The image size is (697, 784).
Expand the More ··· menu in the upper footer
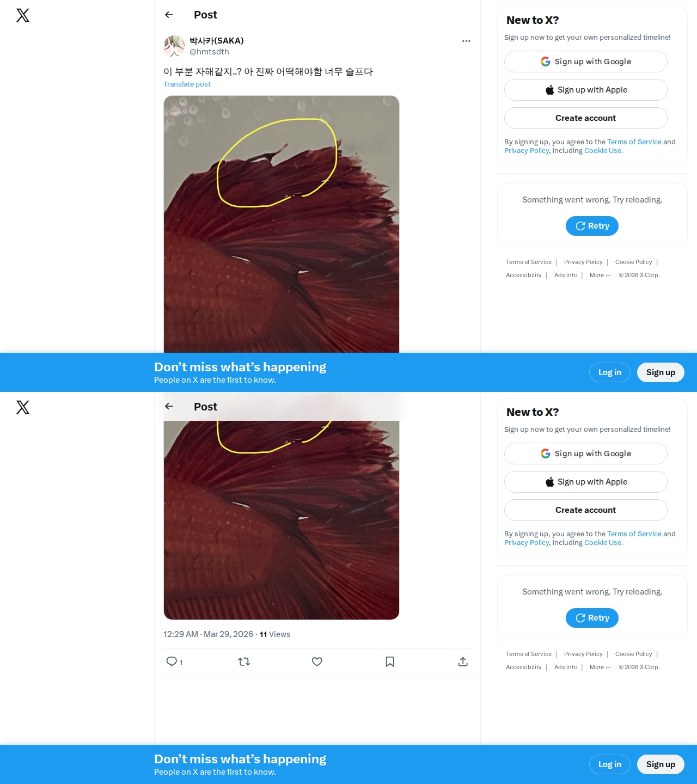pos(600,275)
